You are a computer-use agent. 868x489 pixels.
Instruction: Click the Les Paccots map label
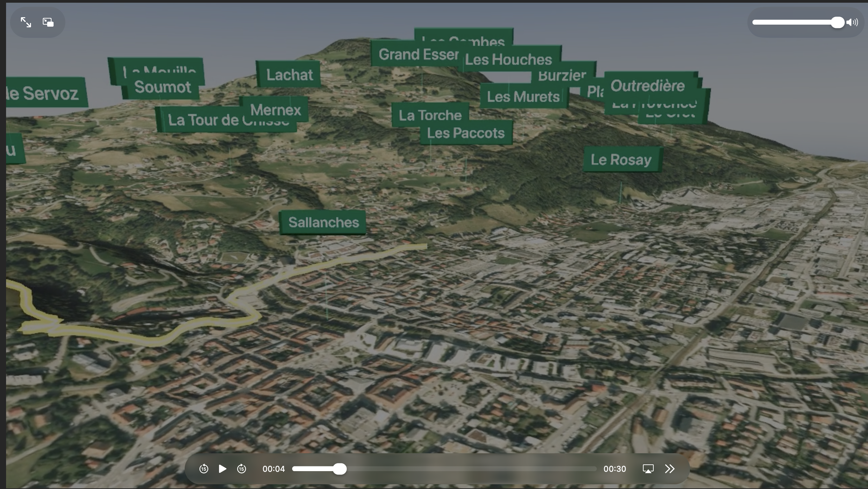click(466, 133)
